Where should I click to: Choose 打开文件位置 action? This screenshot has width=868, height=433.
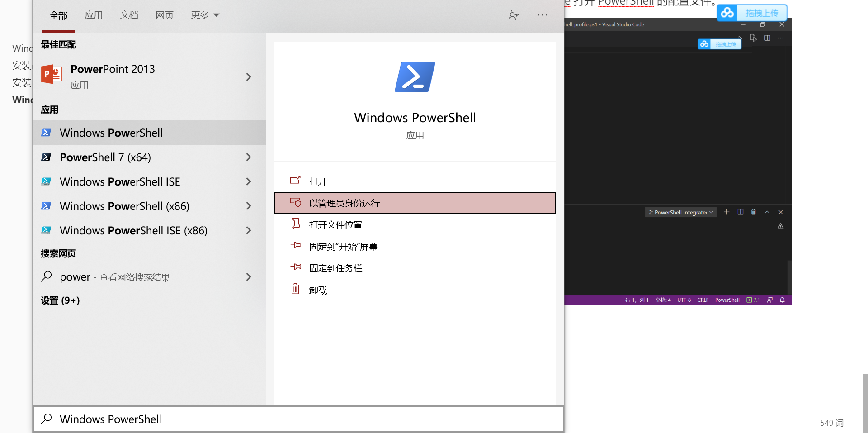tap(415, 225)
